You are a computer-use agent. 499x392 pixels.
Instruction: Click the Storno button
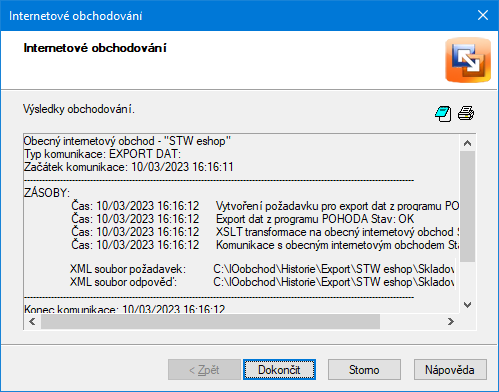pyautogui.click(x=364, y=369)
